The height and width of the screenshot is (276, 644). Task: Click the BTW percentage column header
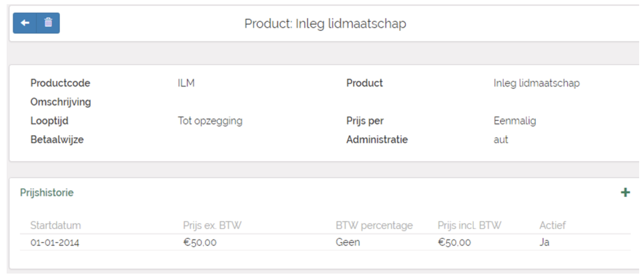tap(374, 225)
